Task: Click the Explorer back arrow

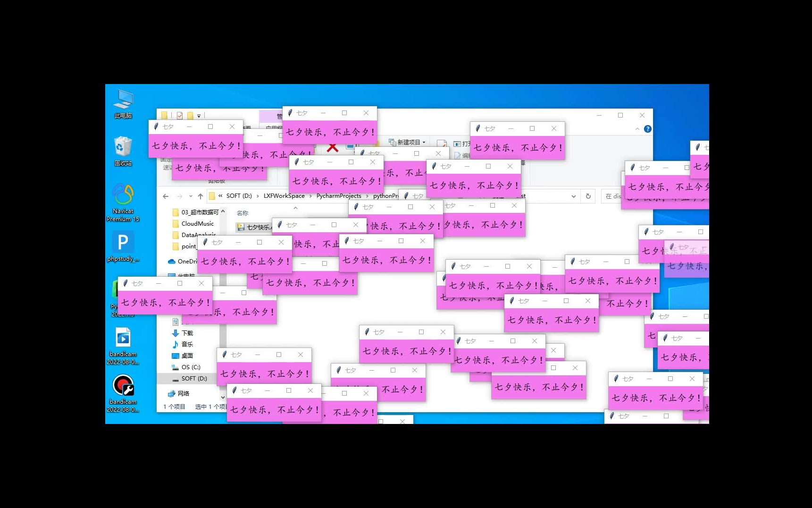Action: pos(166,196)
